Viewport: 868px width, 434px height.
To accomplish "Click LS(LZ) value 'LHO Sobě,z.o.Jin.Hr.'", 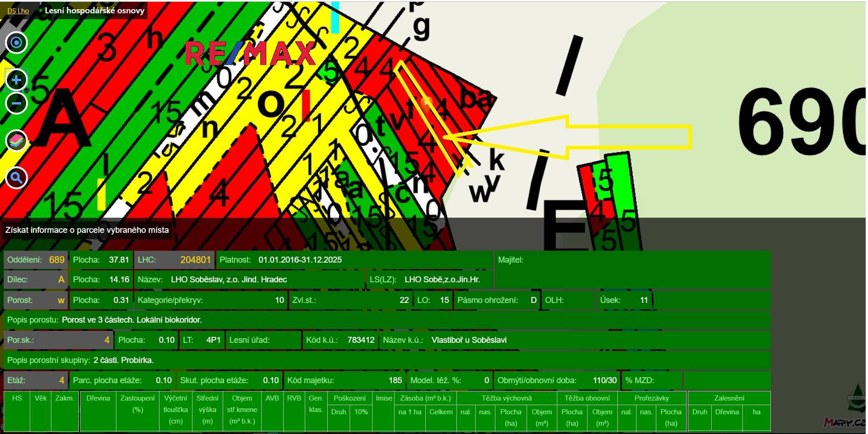I will pos(442,280).
